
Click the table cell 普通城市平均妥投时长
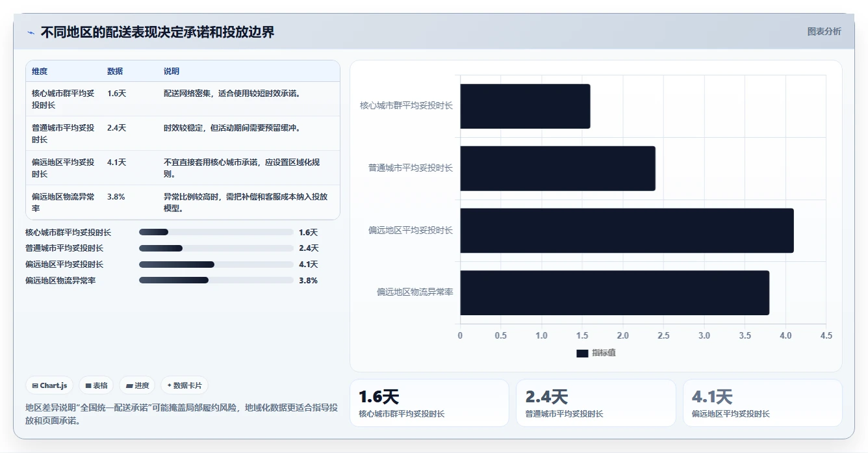pos(63,133)
